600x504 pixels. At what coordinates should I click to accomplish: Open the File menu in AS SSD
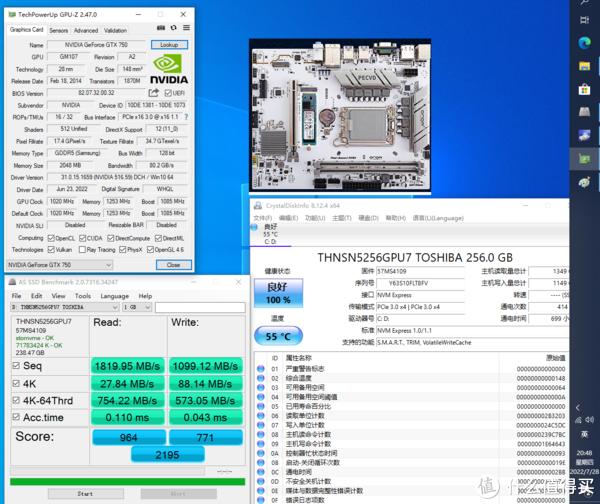coord(16,296)
